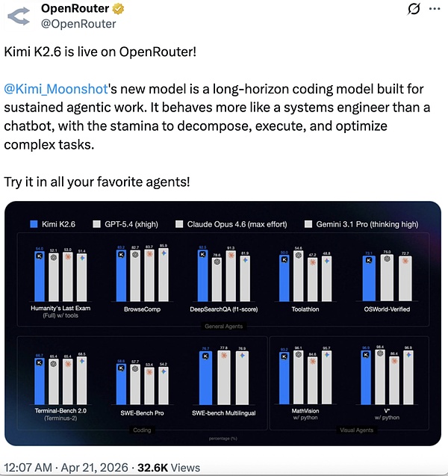Click the Gemini icon on Terminal-Bench 2.0 bar
448x476 pixels.
(x=81, y=360)
